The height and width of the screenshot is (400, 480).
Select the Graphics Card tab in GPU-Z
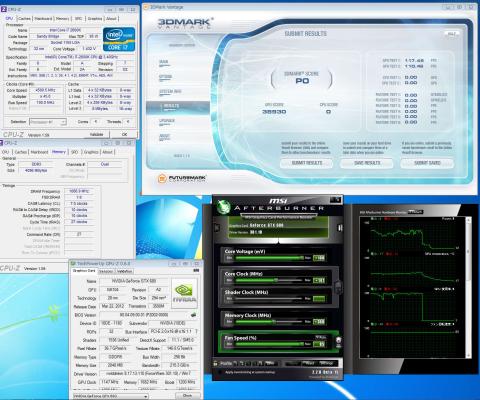84,271
